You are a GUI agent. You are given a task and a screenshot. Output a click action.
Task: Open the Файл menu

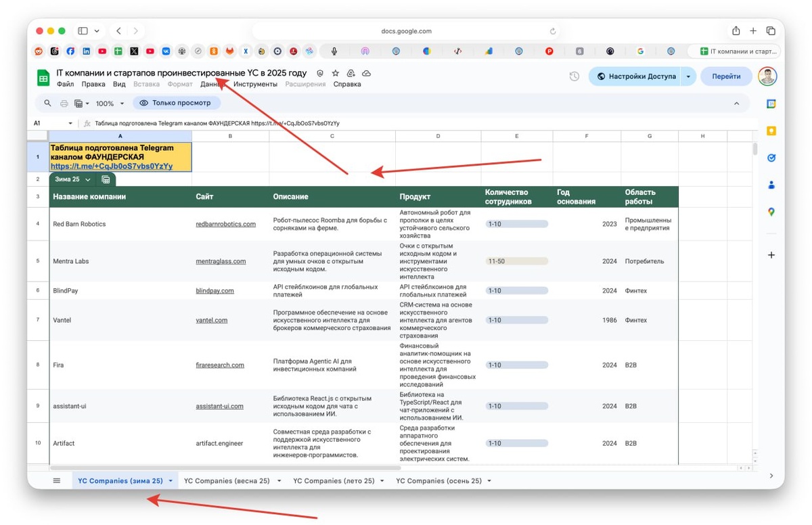coord(66,85)
